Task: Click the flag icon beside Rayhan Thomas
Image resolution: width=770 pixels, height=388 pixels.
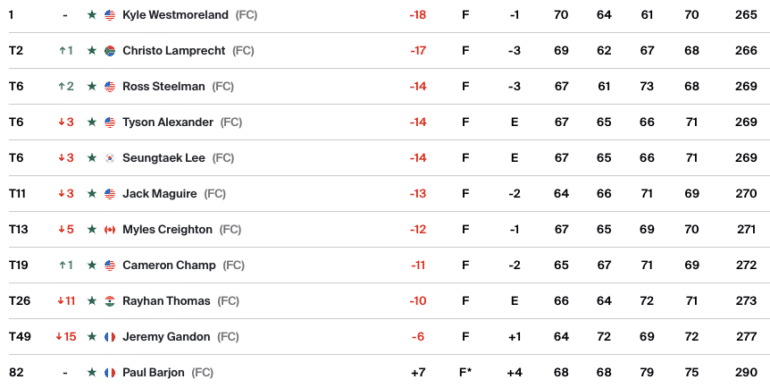Action: click(110, 301)
